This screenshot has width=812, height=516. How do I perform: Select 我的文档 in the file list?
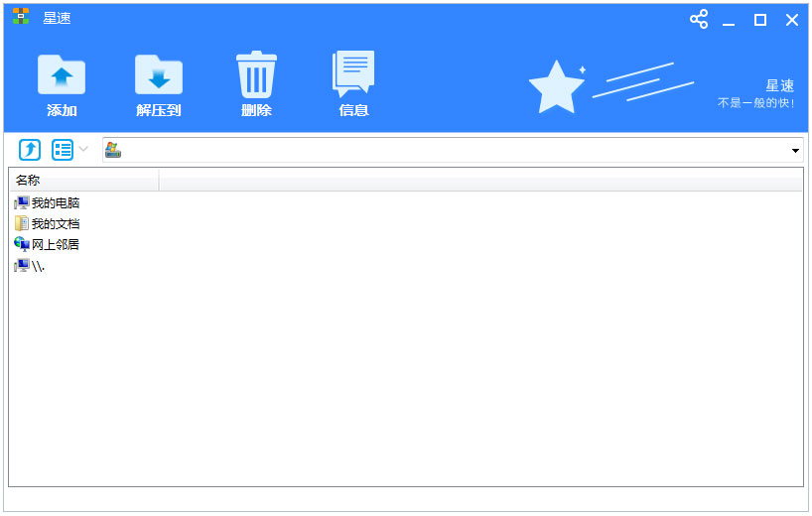55,223
